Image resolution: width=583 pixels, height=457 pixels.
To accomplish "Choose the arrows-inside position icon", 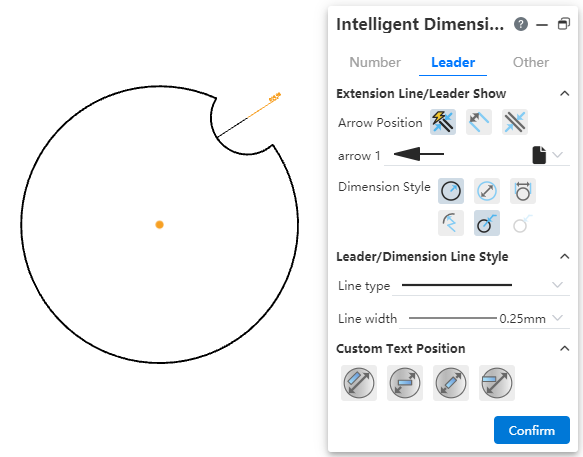I will pos(479,122).
